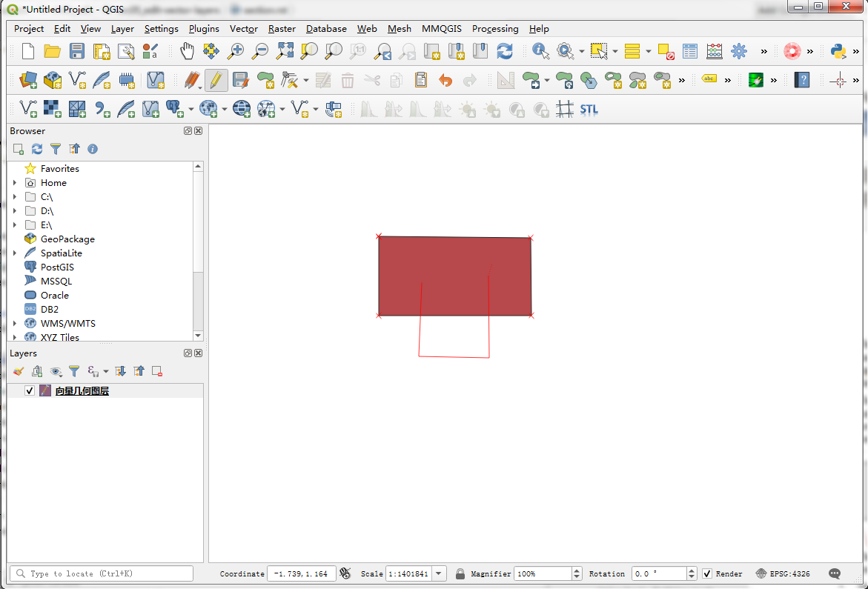
Task: Close the Browser panel
Action: click(x=198, y=131)
